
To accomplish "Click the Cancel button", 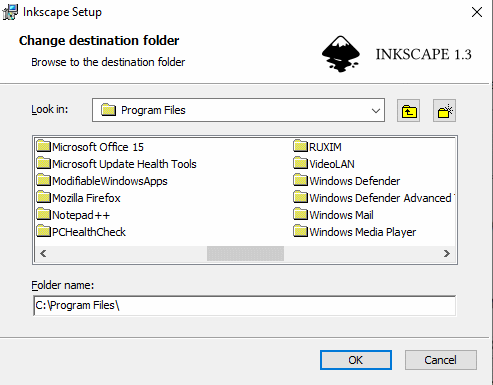I will click(440, 360).
